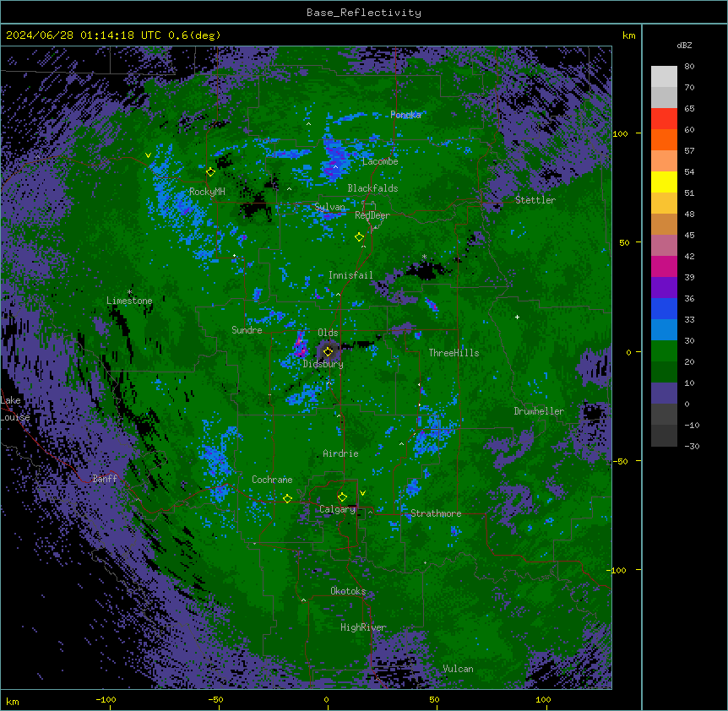Click the yellow diamond marker above Calgary label
The height and width of the screenshot is (711, 728).
342,497
